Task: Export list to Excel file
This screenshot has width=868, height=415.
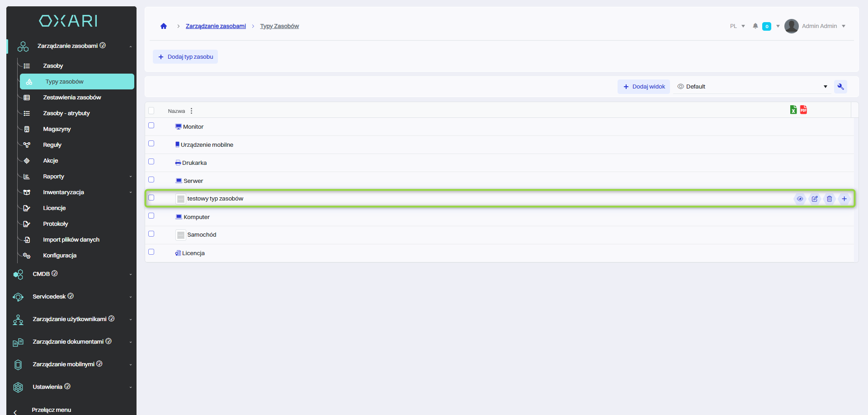Action: click(793, 110)
